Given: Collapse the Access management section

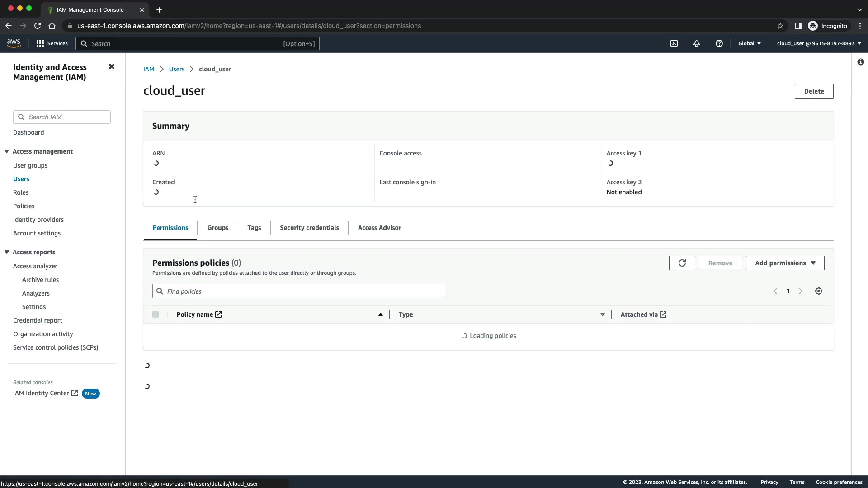Looking at the screenshot, I should [7, 151].
